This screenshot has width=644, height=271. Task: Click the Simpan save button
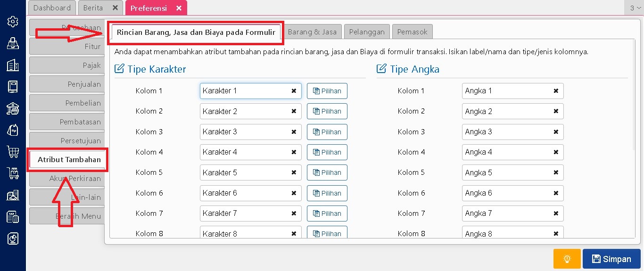click(x=611, y=259)
